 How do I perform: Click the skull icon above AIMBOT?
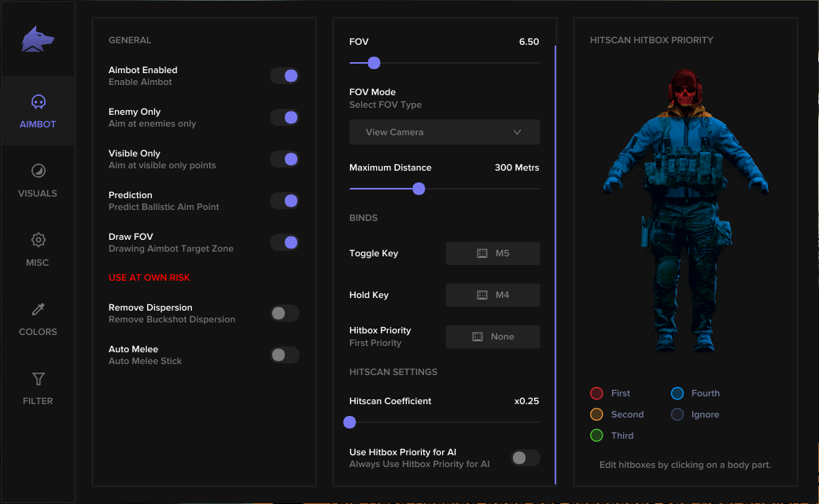(38, 102)
